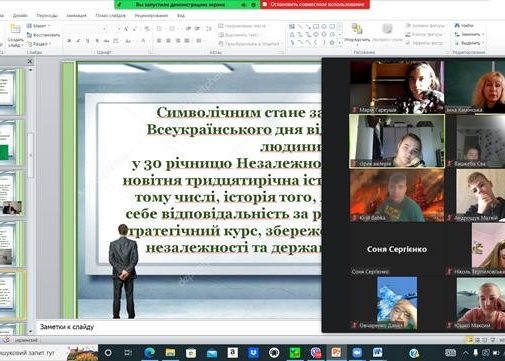Open the Упорядочить (Arrange) tool

click(x=357, y=33)
